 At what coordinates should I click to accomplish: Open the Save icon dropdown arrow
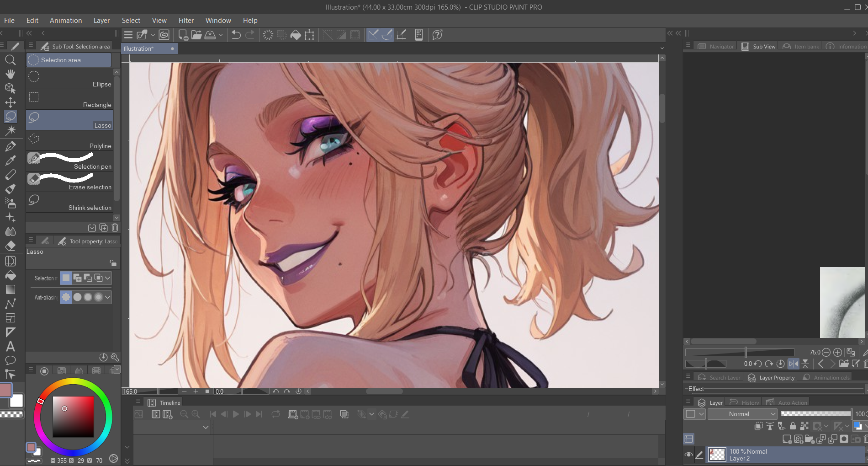221,35
